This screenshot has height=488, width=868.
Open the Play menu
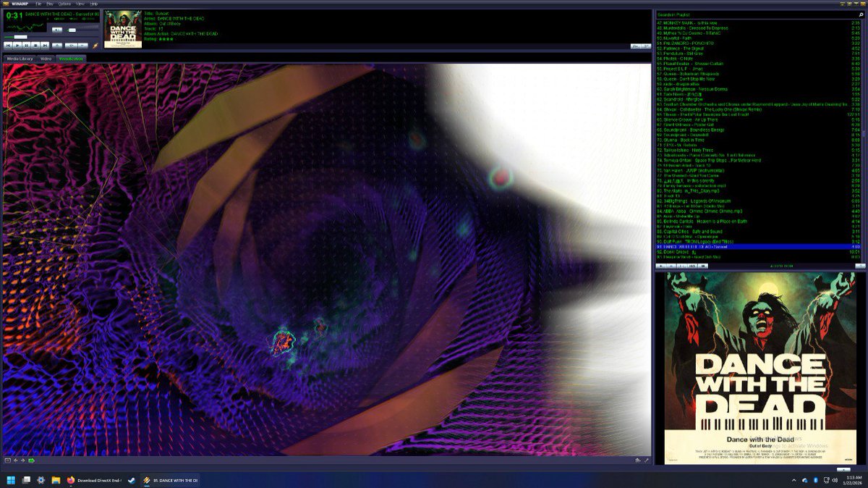point(49,4)
